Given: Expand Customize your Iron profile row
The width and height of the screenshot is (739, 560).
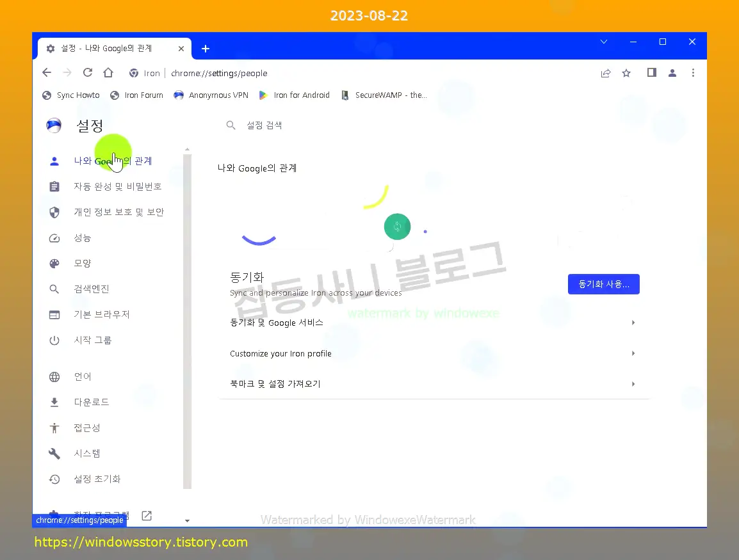Looking at the screenshot, I should coord(434,353).
